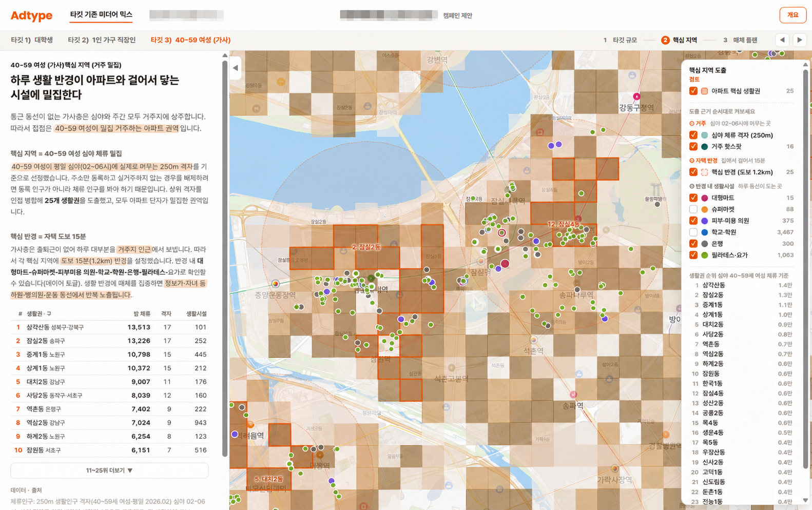Select the 대치2동 강남구 table row
812x510 pixels.
109,382
